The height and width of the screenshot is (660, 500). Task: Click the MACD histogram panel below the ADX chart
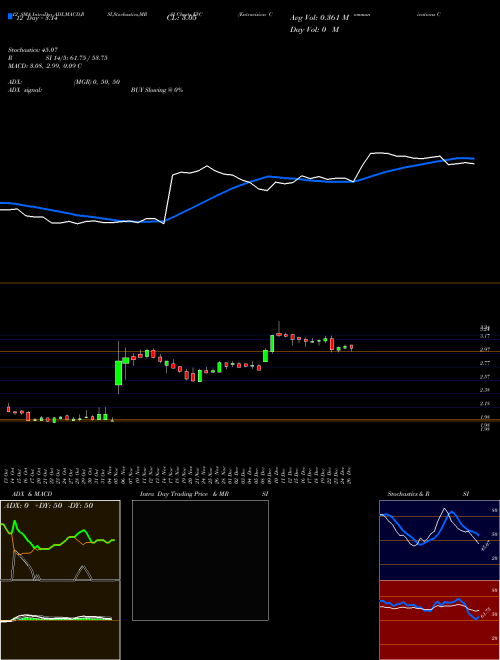point(60,620)
